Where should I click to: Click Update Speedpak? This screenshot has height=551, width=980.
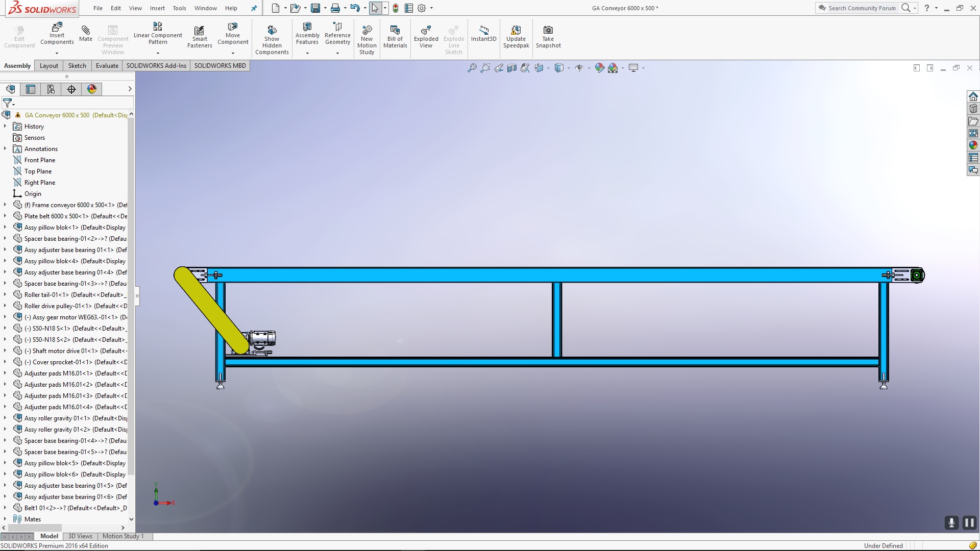516,37
